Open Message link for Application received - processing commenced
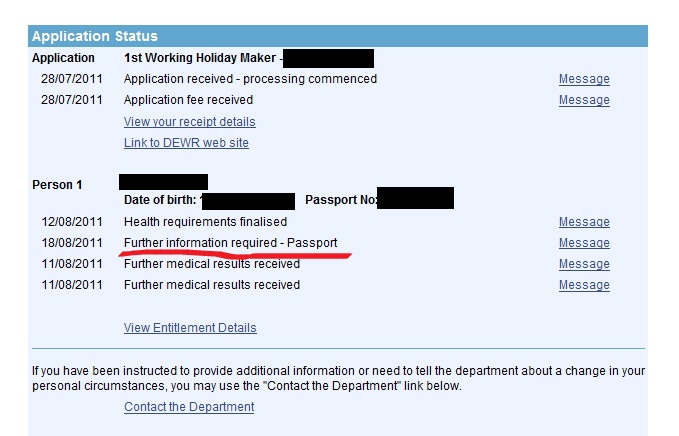 (584, 79)
